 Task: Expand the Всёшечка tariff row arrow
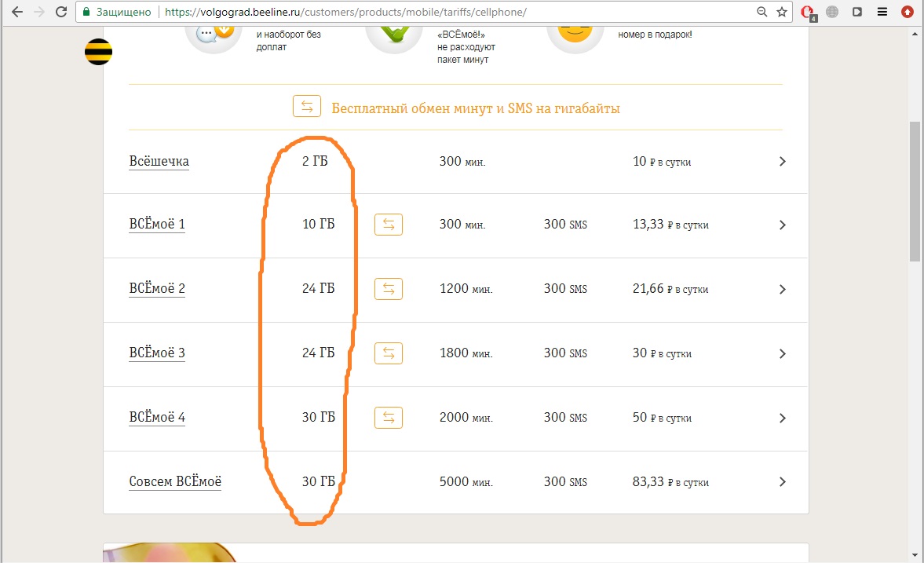coord(783,162)
